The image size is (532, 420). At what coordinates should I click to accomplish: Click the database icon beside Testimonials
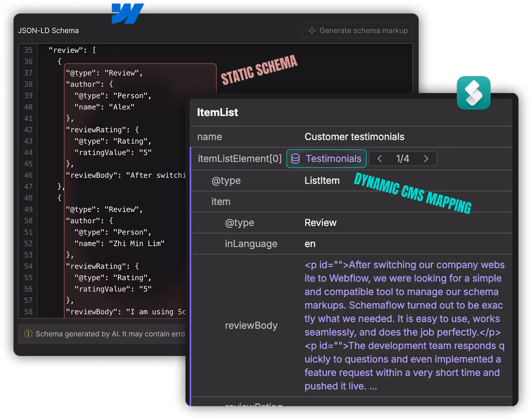point(296,159)
